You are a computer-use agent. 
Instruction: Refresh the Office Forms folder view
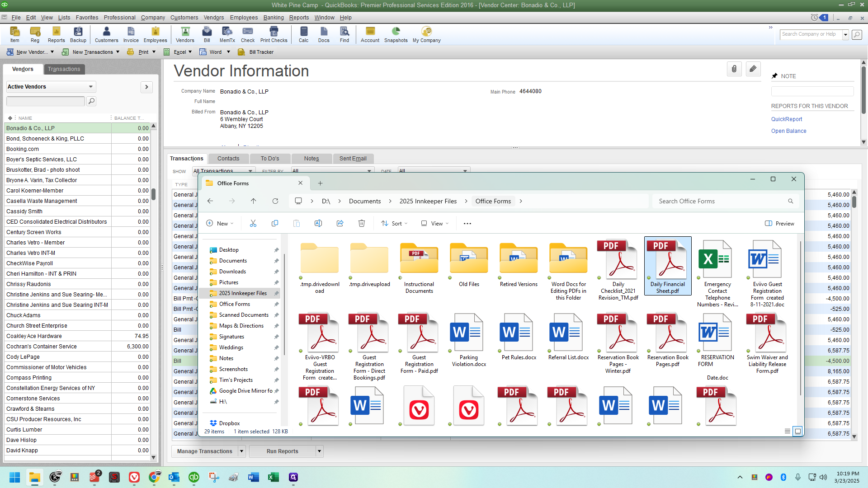coord(275,201)
